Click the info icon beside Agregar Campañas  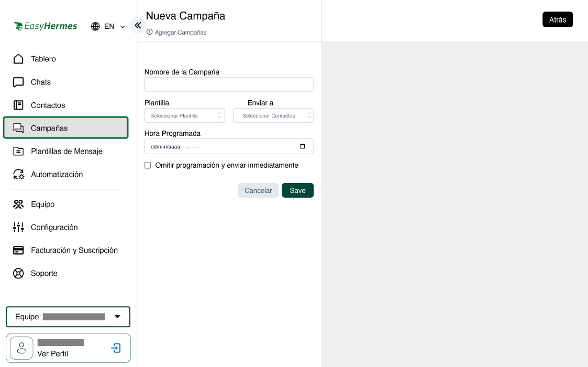149,32
